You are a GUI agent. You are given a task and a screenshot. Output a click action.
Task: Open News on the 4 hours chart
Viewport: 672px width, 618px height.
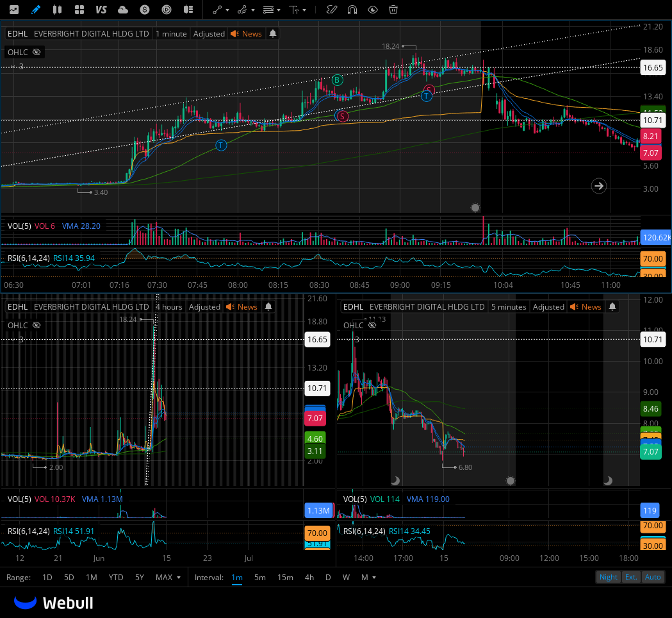[242, 306]
